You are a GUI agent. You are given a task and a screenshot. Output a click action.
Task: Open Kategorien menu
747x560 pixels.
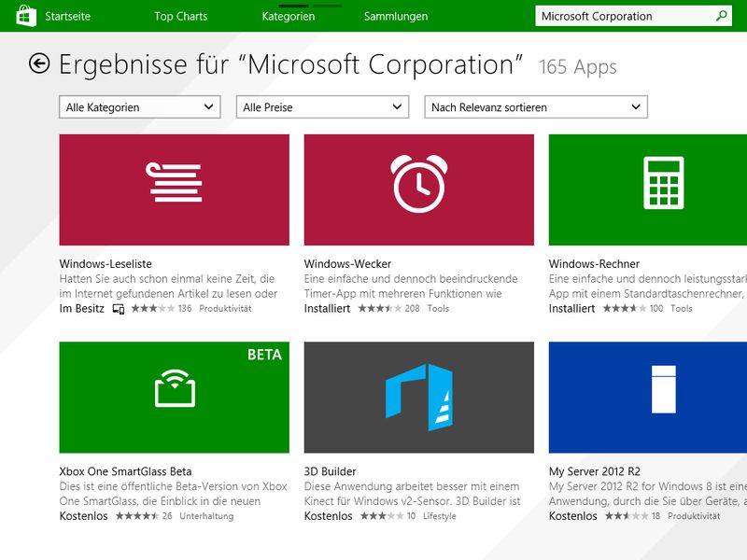pos(289,16)
